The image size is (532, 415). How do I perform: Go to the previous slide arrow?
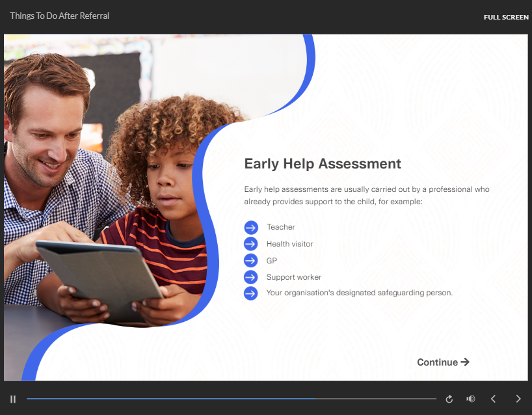coord(493,399)
